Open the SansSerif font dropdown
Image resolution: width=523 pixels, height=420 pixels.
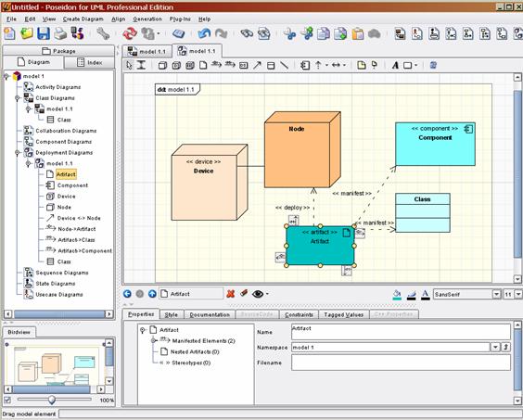pos(496,294)
